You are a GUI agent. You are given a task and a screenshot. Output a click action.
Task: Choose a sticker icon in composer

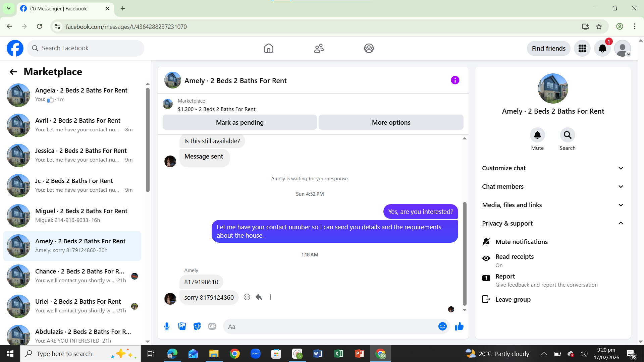197,326
